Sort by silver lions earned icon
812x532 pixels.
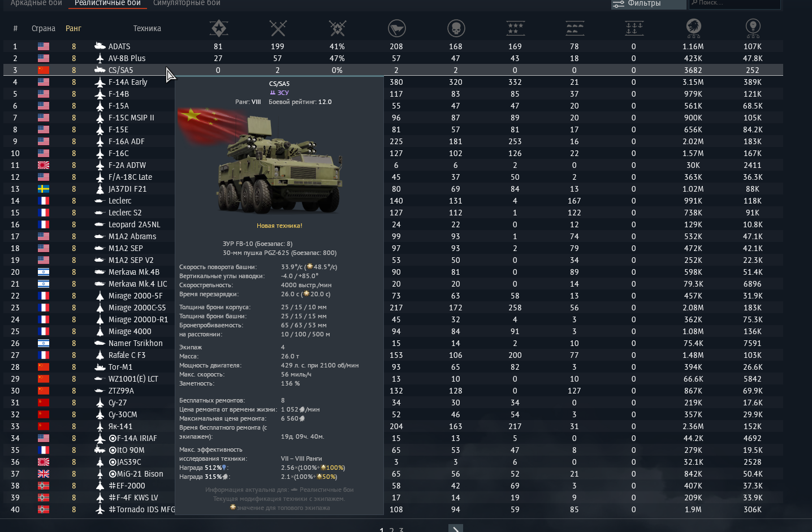(x=693, y=27)
